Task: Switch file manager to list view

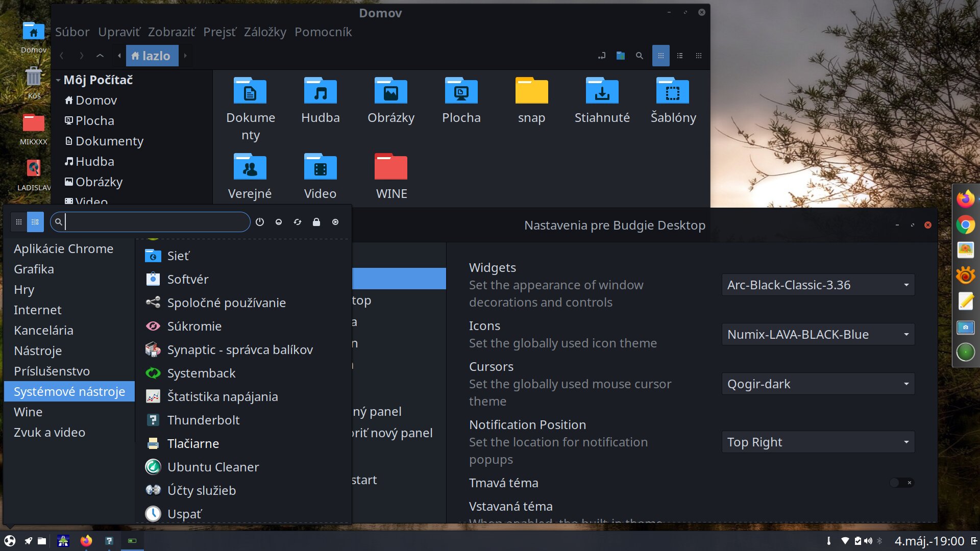Action: tap(680, 56)
